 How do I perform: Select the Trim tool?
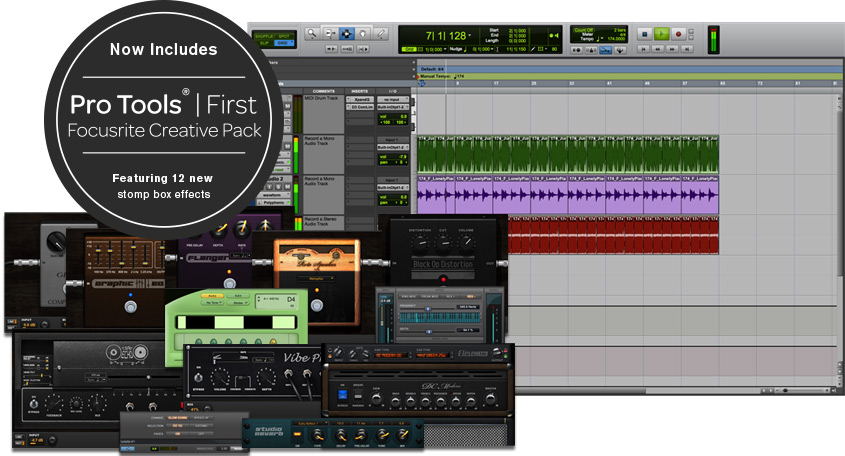pos(330,33)
